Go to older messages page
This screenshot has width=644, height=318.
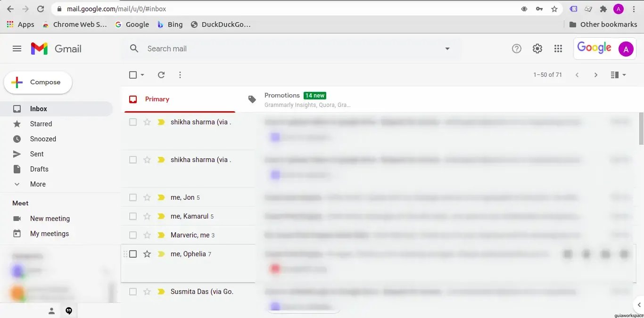596,75
